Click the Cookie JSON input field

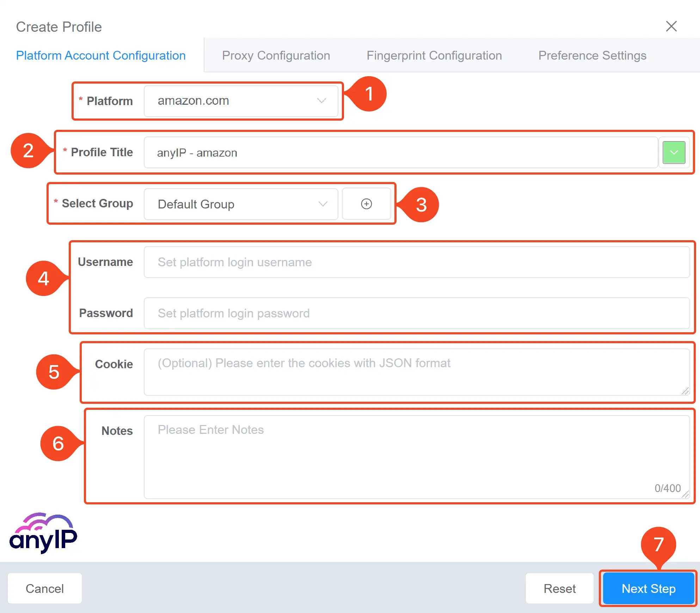[412, 371]
